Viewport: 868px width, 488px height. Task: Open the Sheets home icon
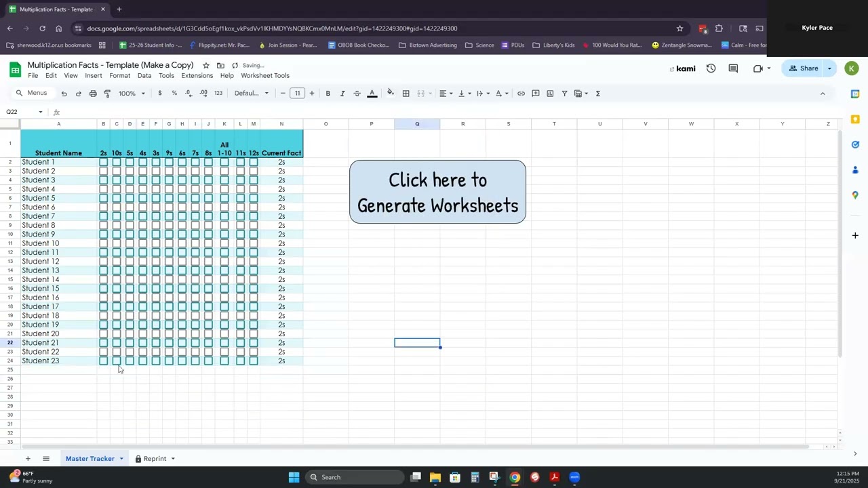(x=15, y=69)
